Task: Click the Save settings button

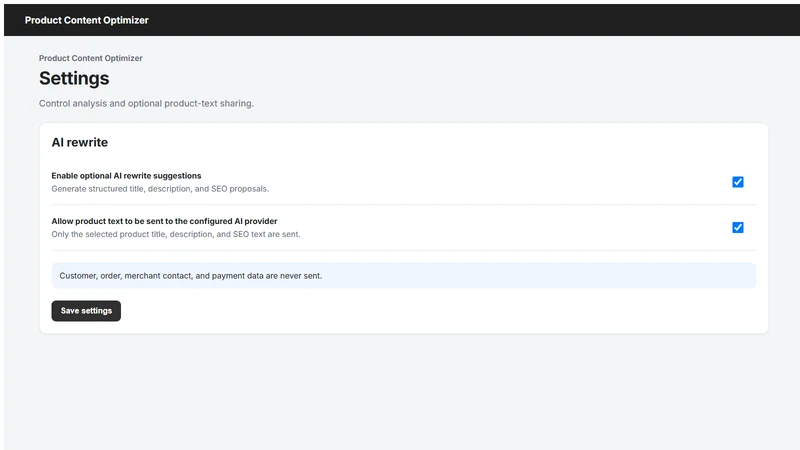Action: pos(86,311)
